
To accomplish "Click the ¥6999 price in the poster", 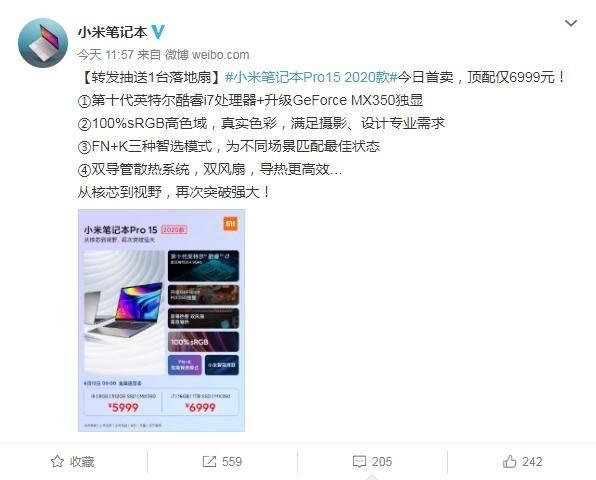I will [200, 407].
